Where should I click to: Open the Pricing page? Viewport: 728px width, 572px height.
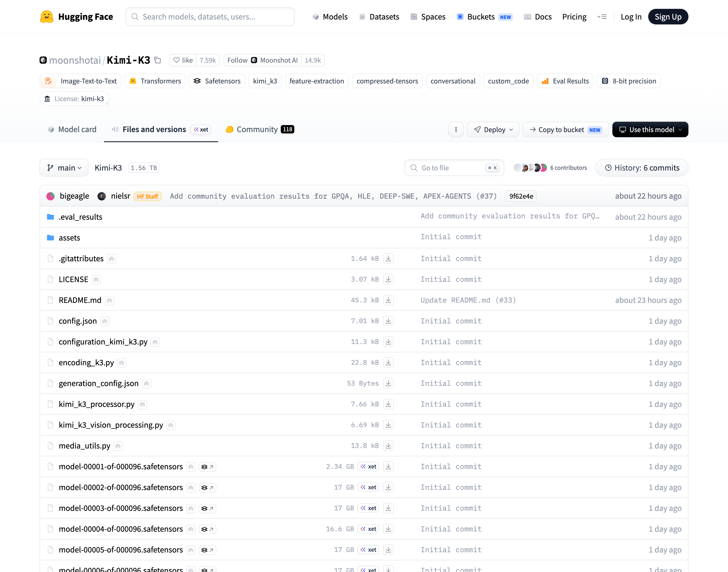(x=574, y=17)
